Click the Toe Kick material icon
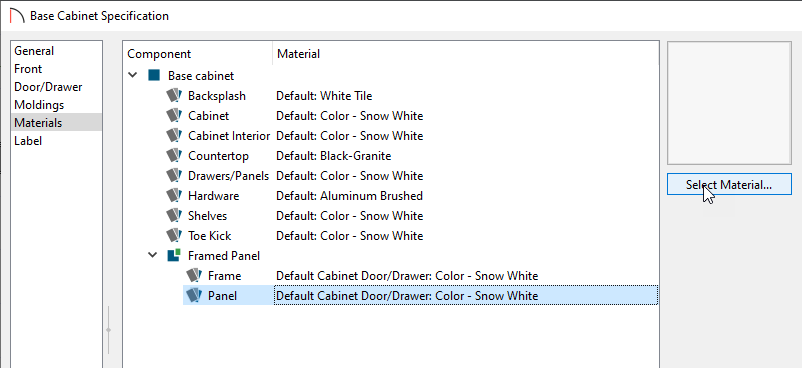Viewport: 802px width, 368px height. pyautogui.click(x=174, y=235)
